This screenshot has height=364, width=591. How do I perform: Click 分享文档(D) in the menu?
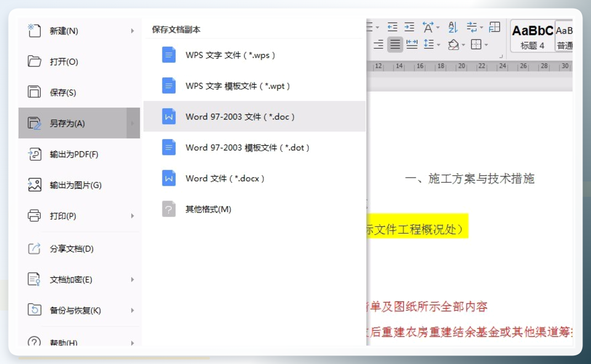tap(79, 249)
